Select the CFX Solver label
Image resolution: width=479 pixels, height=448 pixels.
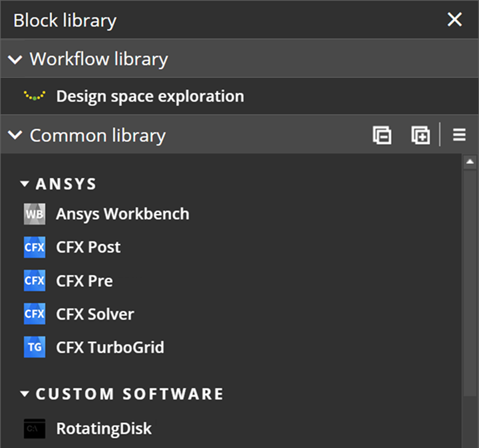(95, 314)
